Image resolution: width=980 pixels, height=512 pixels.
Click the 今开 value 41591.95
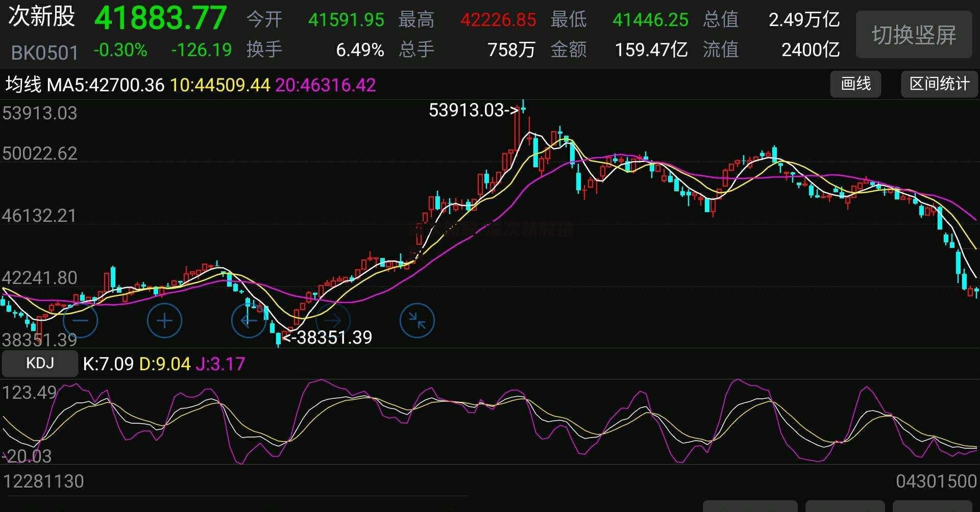[x=346, y=20]
